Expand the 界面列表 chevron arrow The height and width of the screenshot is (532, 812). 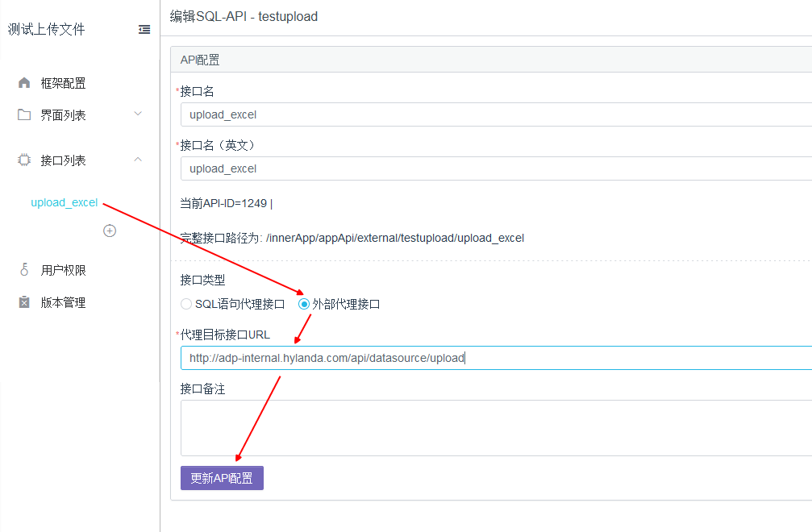click(x=138, y=114)
